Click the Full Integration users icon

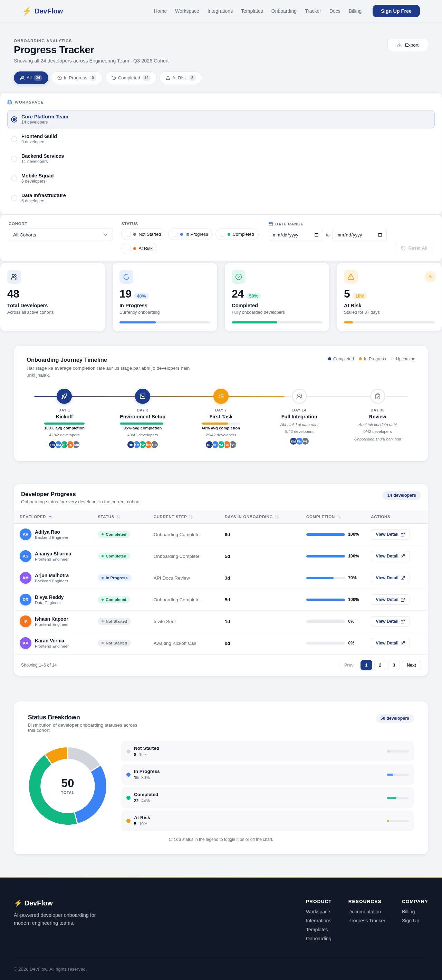[x=299, y=396]
